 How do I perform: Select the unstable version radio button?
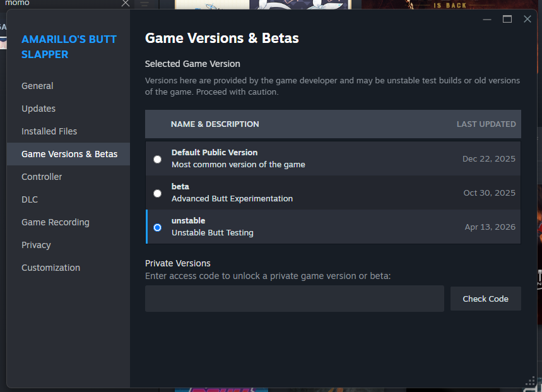157,227
